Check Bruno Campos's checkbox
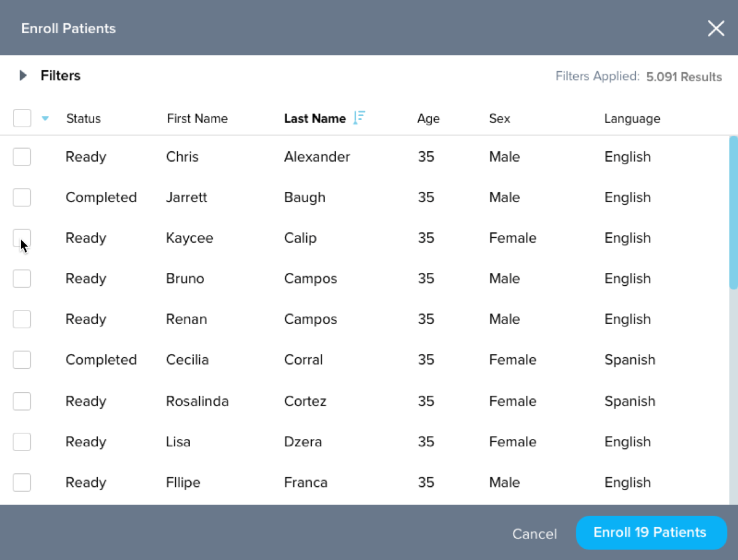The height and width of the screenshot is (560, 738). click(x=22, y=278)
